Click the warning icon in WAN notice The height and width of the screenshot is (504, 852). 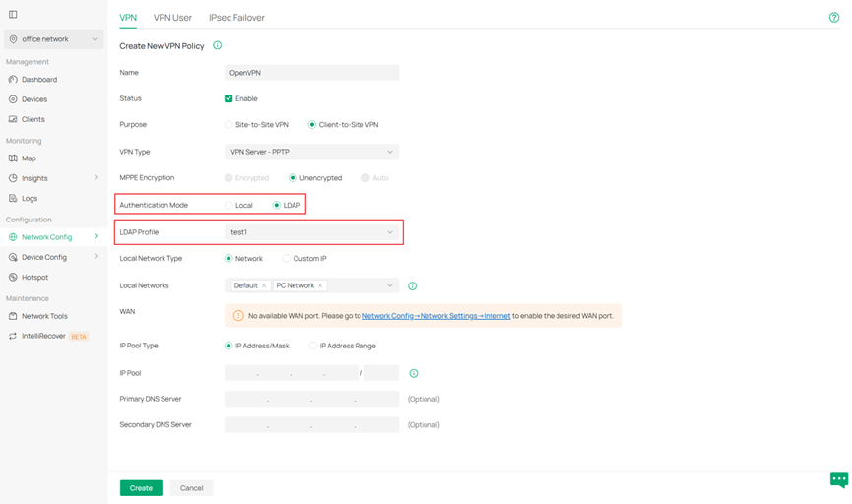tap(238, 316)
